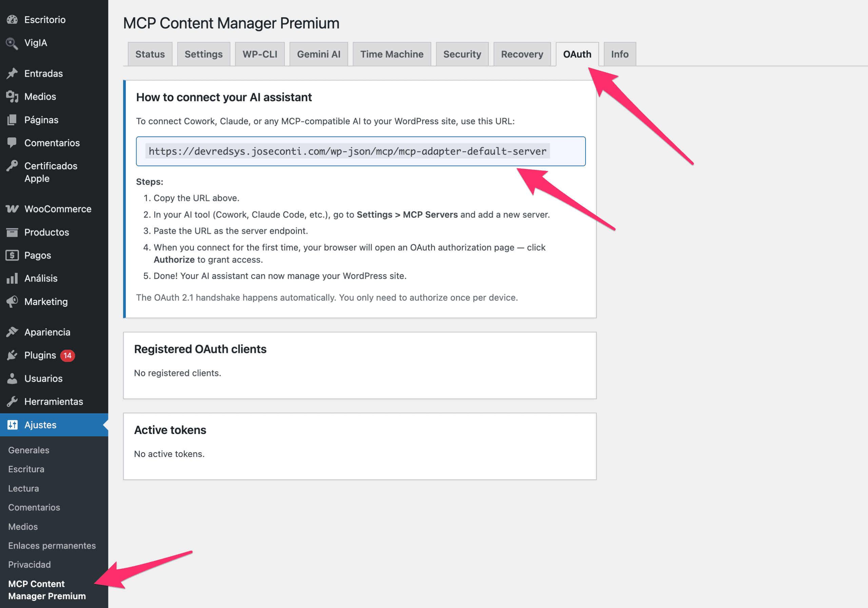
Task: Click the Herramientas wrench icon
Action: [13, 401]
